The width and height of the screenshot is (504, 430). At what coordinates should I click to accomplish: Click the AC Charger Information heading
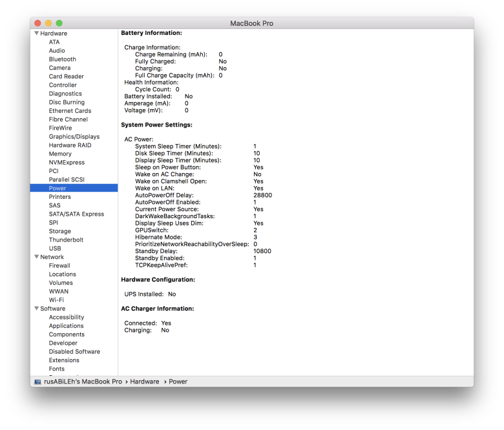click(158, 309)
